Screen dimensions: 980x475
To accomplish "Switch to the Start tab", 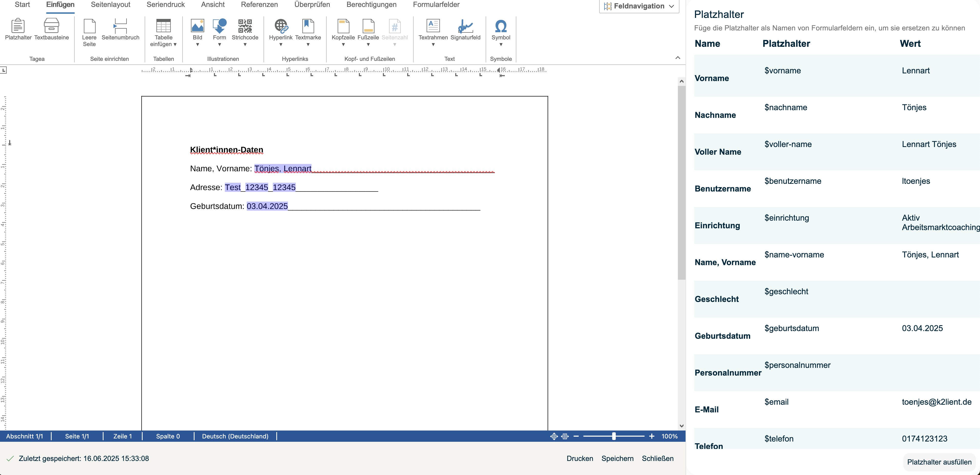I will [x=22, y=5].
